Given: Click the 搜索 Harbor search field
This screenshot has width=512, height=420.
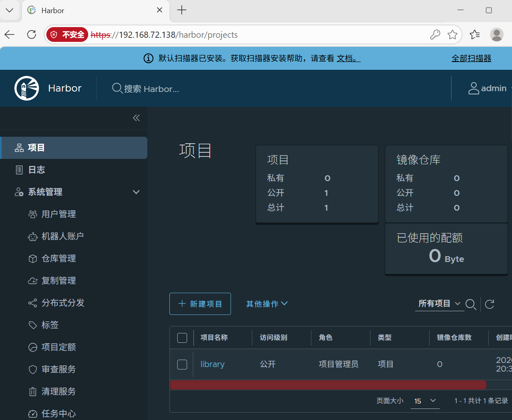Looking at the screenshot, I should pos(152,89).
